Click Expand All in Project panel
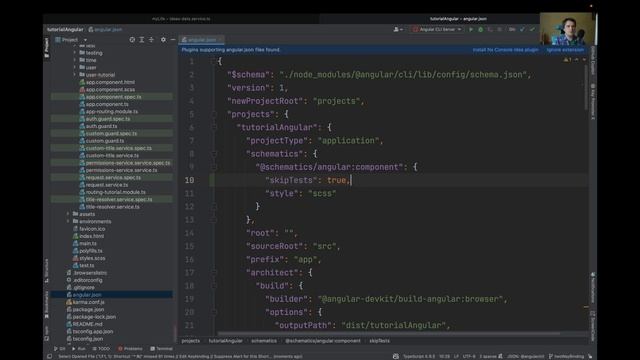This screenshot has width=640, height=360. pos(142,40)
